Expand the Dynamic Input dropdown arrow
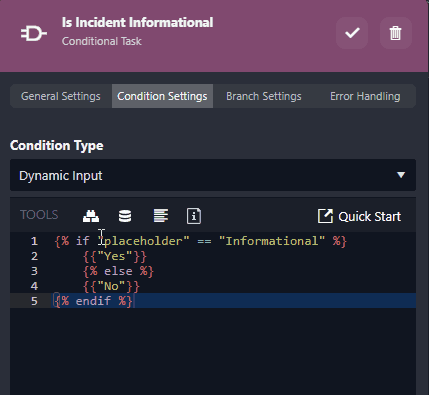This screenshot has height=395, width=429. [x=401, y=175]
